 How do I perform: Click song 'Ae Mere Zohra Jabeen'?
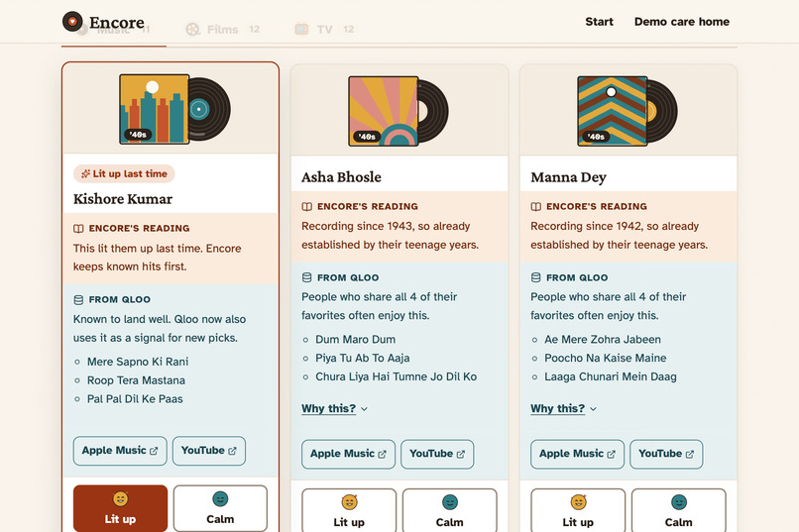click(603, 340)
